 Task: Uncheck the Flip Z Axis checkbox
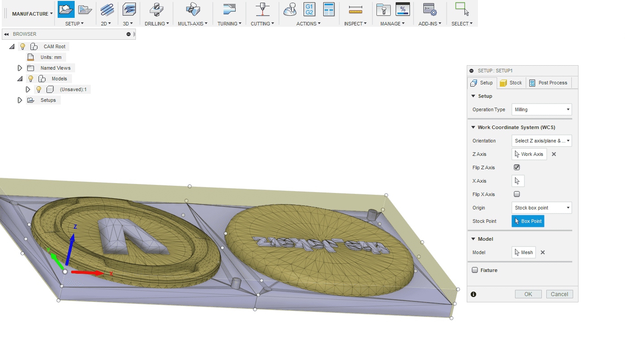pyautogui.click(x=517, y=167)
